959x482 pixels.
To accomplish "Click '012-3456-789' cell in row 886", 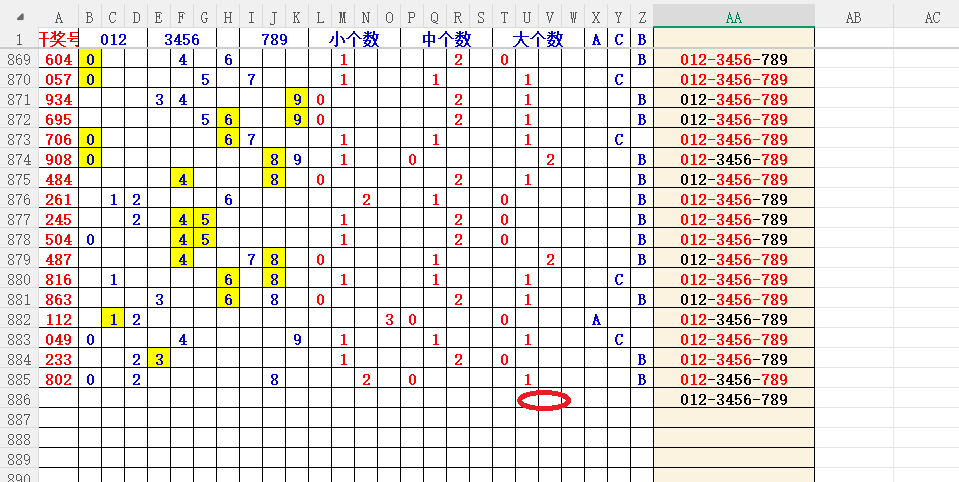I will pos(734,400).
